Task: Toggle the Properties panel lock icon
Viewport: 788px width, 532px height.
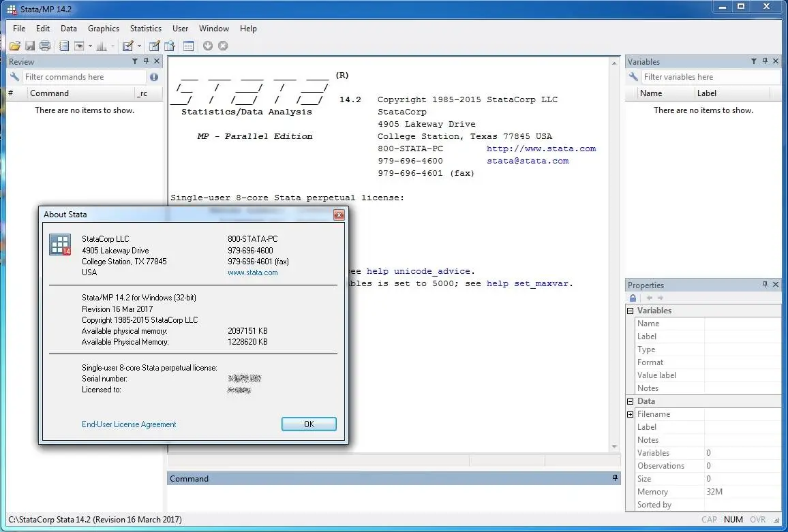Action: 633,298
